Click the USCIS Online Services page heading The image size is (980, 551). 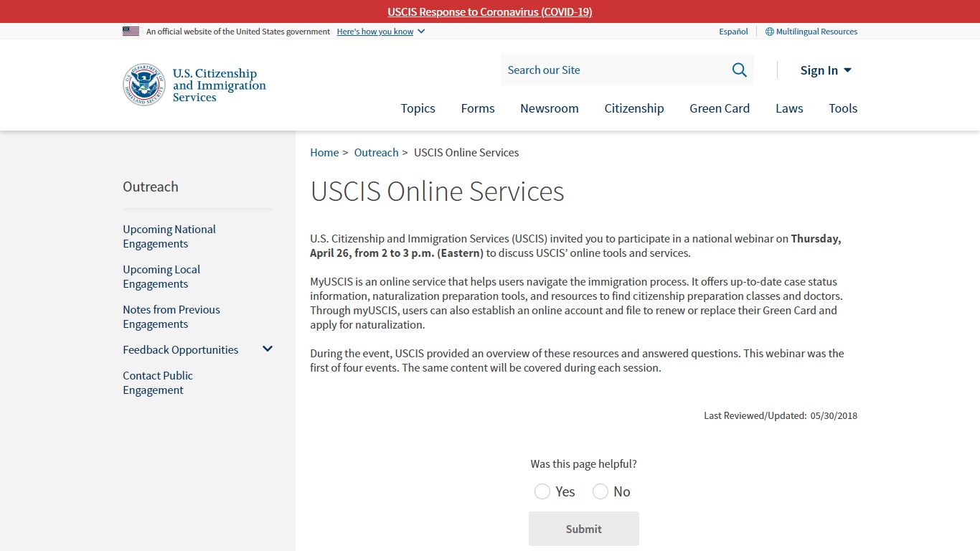pyautogui.click(x=437, y=192)
